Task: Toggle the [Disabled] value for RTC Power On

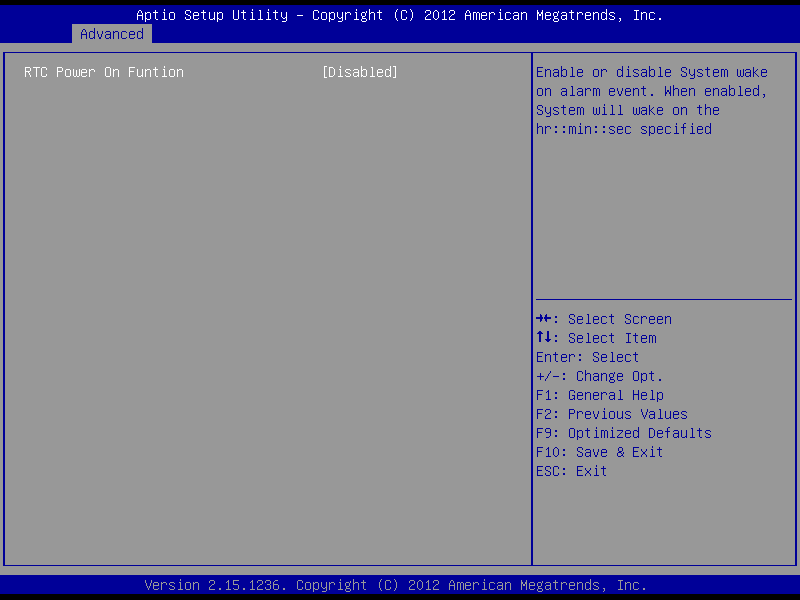Action: coord(360,72)
